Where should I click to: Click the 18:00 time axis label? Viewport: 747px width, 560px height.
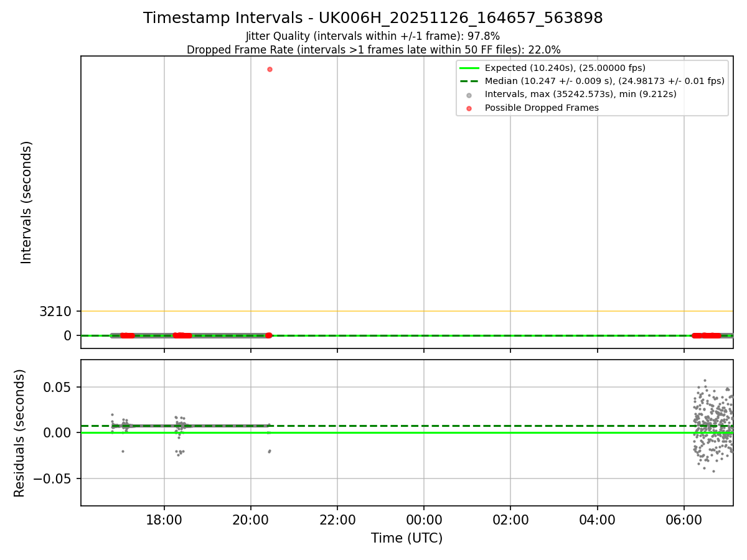click(164, 519)
